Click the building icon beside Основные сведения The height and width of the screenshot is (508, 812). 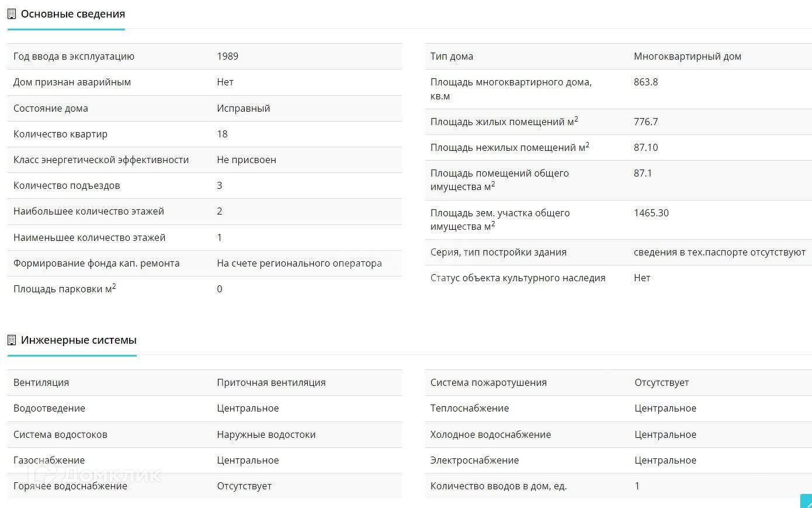click(x=12, y=14)
